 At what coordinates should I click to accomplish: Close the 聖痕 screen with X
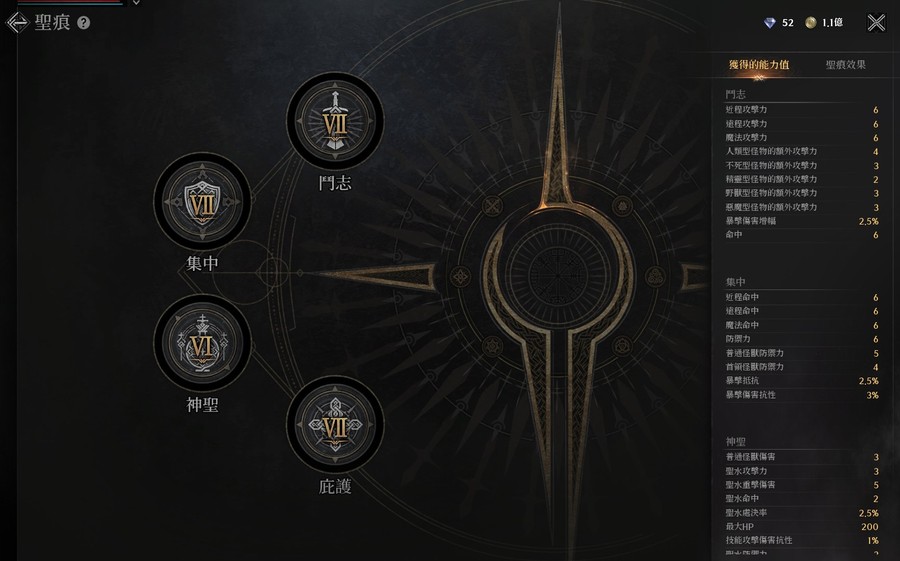(876, 22)
